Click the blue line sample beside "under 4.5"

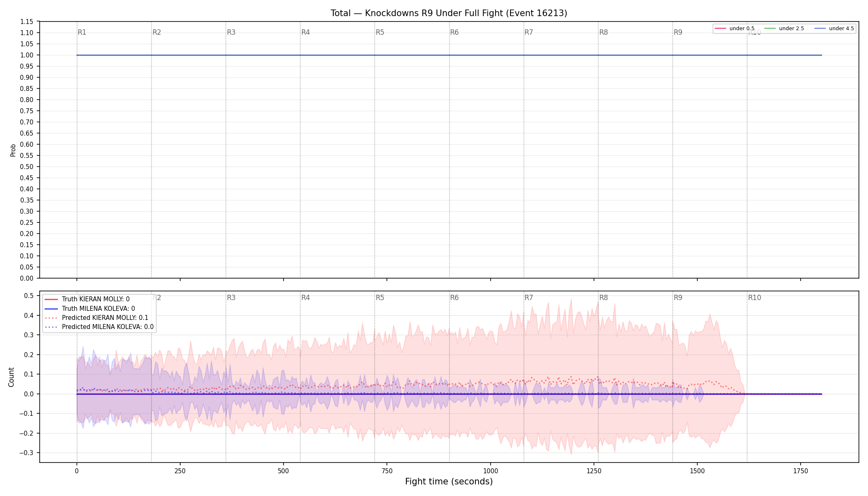click(820, 29)
